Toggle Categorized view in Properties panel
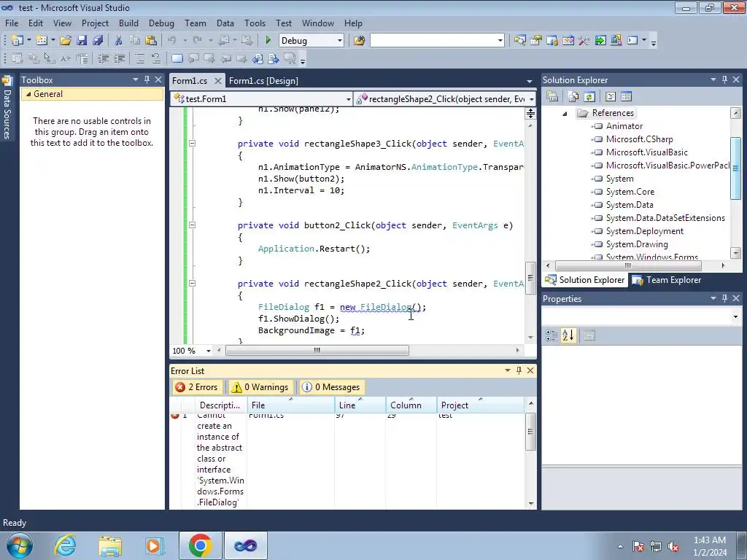The width and height of the screenshot is (747, 560). 551,335
